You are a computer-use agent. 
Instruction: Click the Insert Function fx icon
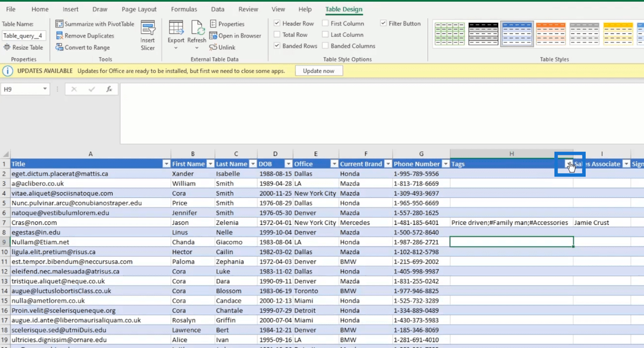point(109,89)
